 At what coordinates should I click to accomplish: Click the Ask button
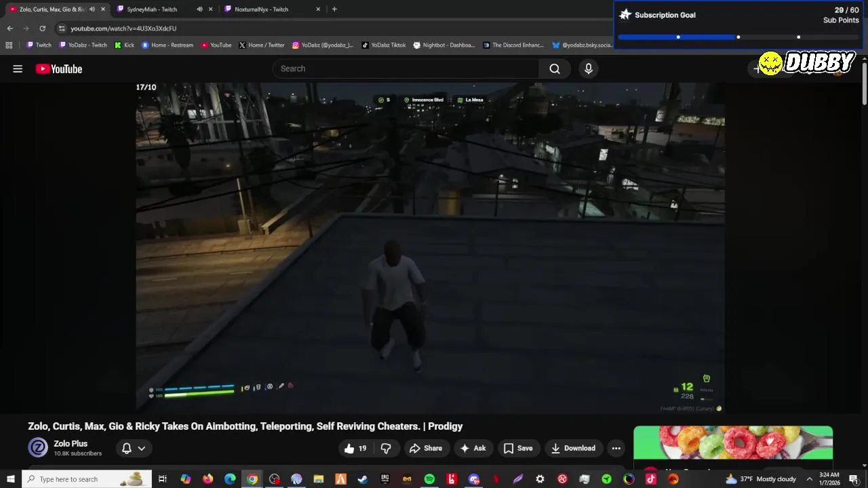click(473, 448)
